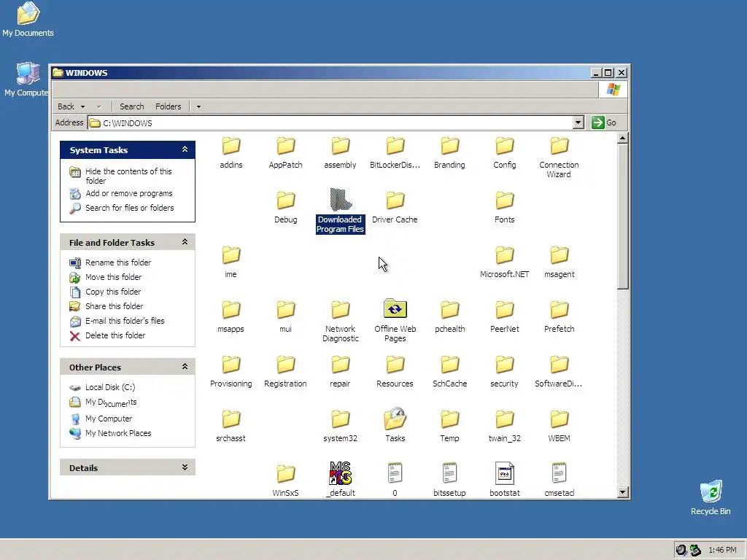The image size is (747, 560).
Task: Click Search for files or folders
Action: [130, 208]
